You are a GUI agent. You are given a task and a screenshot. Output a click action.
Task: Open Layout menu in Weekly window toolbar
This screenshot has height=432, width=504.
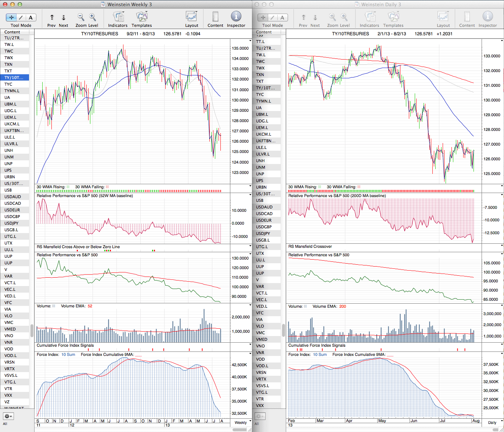coord(191,17)
